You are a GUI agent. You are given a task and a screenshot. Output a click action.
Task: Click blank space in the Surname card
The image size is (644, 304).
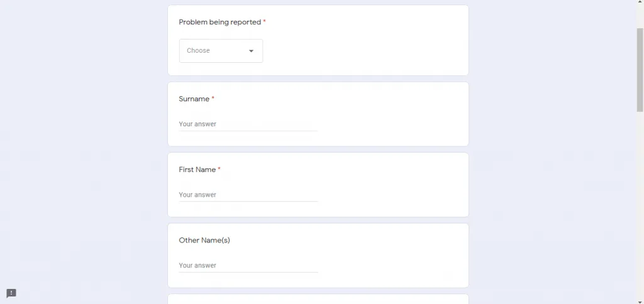coord(396,113)
